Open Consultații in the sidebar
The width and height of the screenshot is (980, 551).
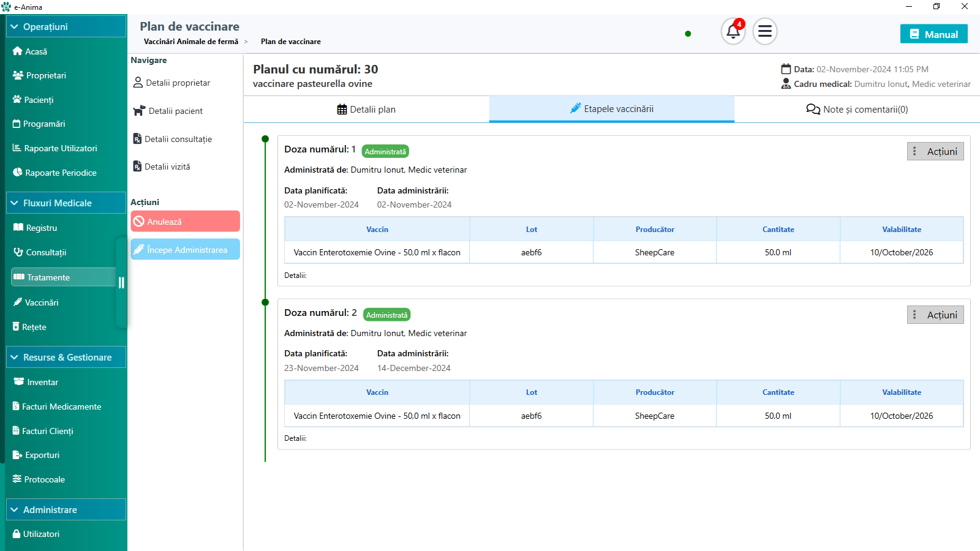[46, 252]
